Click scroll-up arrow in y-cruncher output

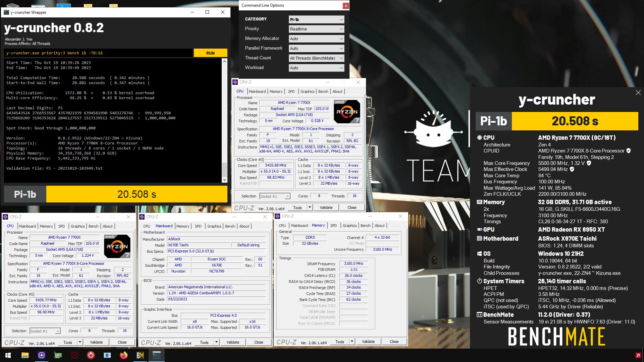[x=225, y=61]
